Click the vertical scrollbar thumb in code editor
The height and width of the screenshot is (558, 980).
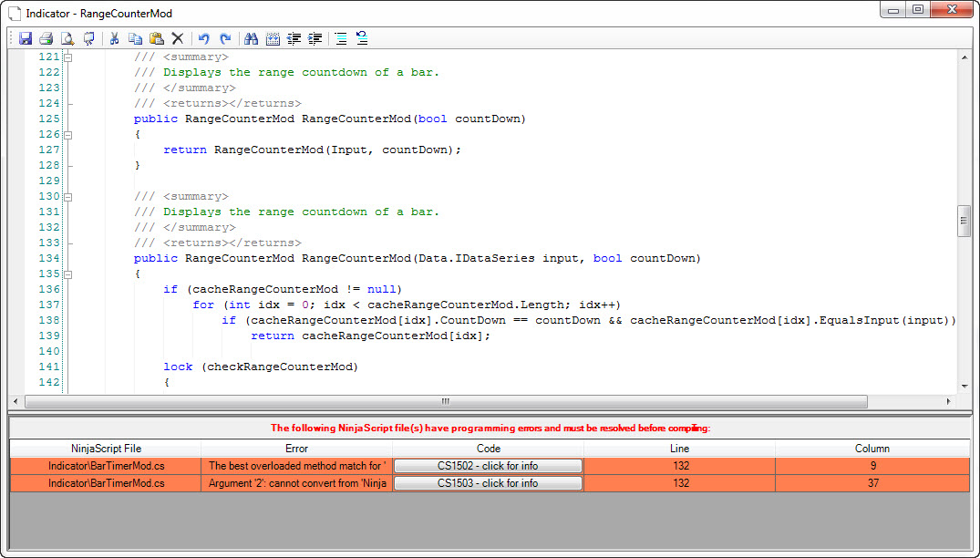coord(964,222)
